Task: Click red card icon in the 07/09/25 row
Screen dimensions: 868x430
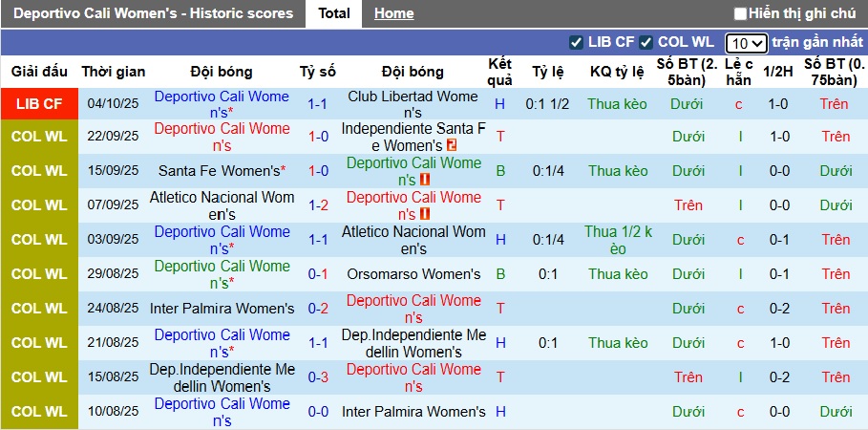Action: coord(425,214)
